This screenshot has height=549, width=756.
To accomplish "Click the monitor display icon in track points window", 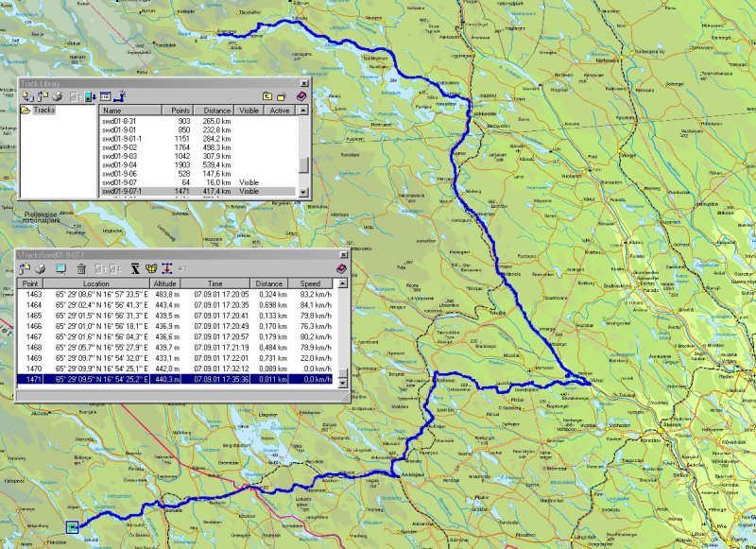I will 60,269.
